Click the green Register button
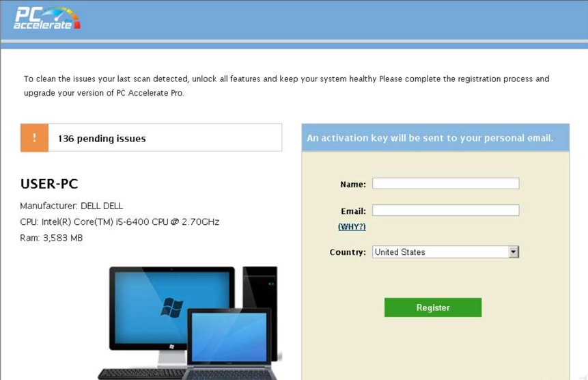The height and width of the screenshot is (380, 588). [433, 308]
